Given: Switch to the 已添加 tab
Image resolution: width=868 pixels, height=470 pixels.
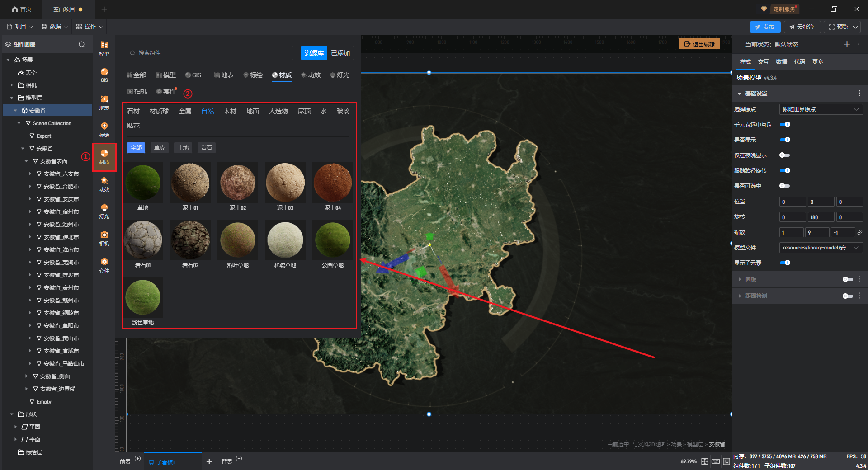Looking at the screenshot, I should [x=340, y=53].
